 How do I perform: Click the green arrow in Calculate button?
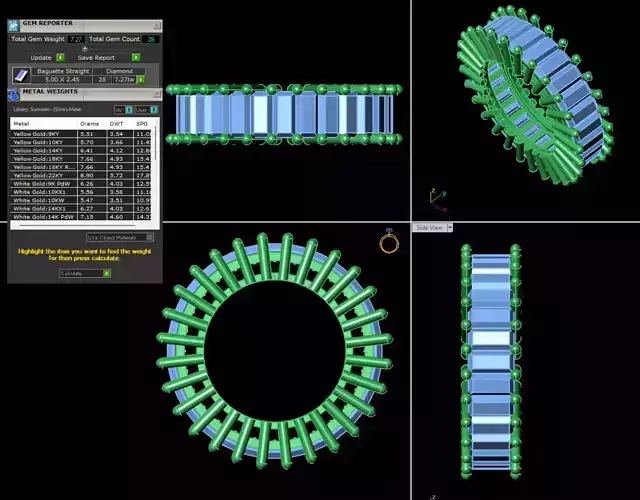coord(107,273)
